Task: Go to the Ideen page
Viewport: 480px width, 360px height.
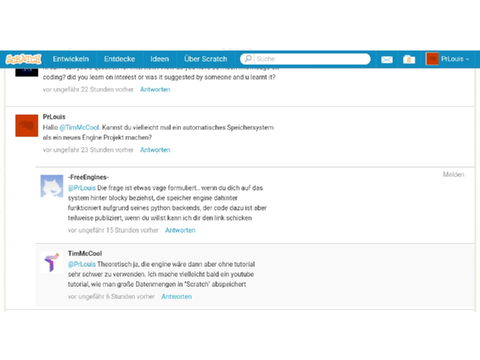Action: [160, 59]
